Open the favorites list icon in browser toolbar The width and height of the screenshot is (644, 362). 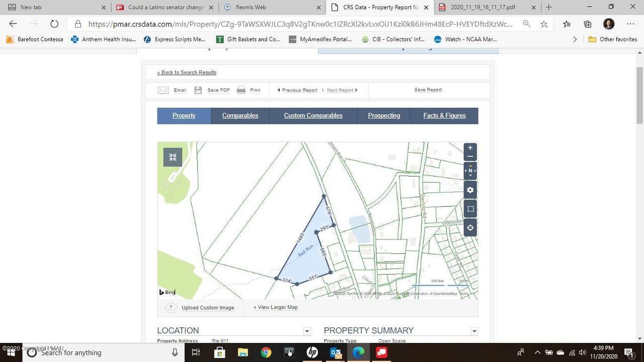567,24
